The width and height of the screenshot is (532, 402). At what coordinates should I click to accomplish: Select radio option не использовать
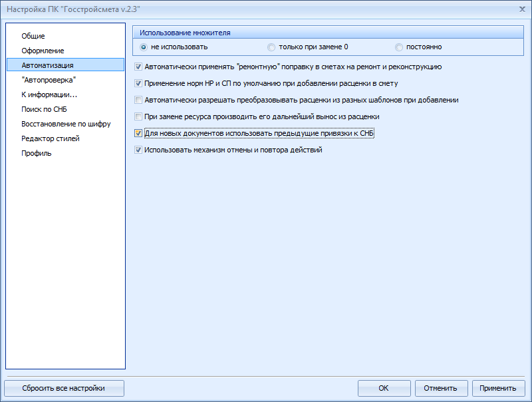click(144, 47)
